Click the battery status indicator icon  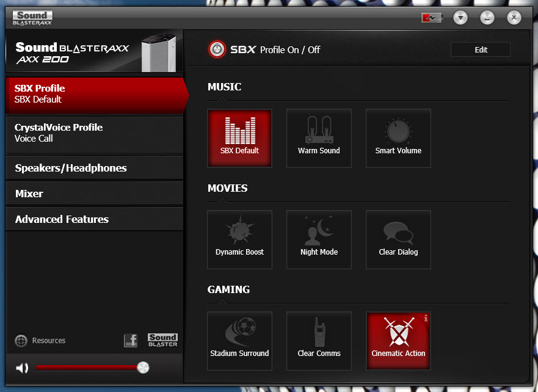432,18
